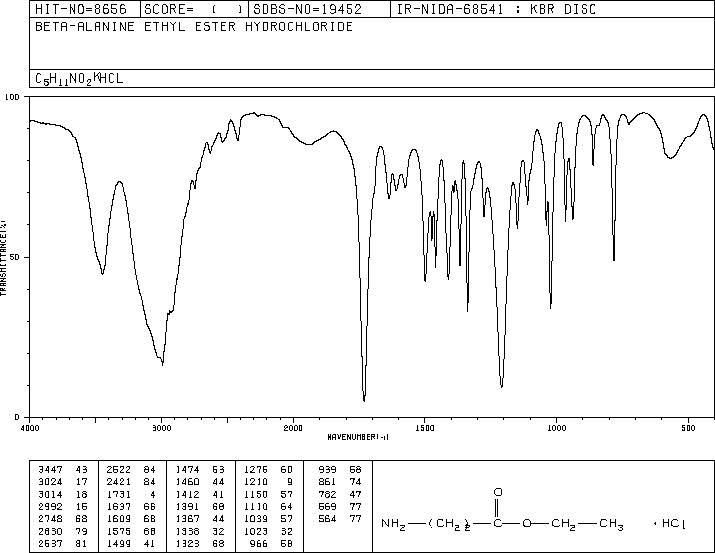
Task: Click the 782 peak minimum in the spectrum
Action: point(614,259)
